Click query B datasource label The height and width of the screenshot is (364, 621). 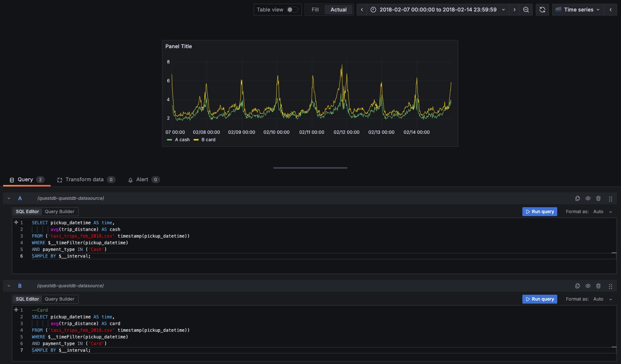point(70,286)
